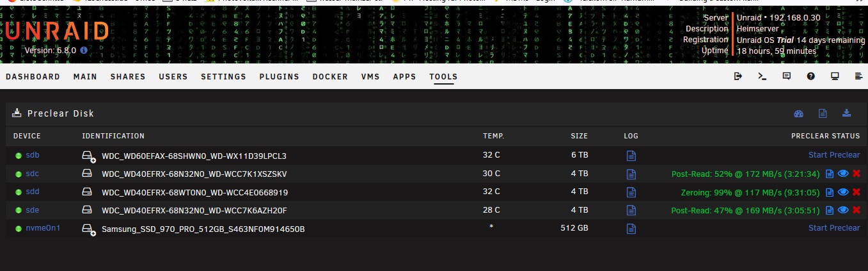868x271 pixels.
Task: Click the TEMP. column header
Action: tap(493, 136)
